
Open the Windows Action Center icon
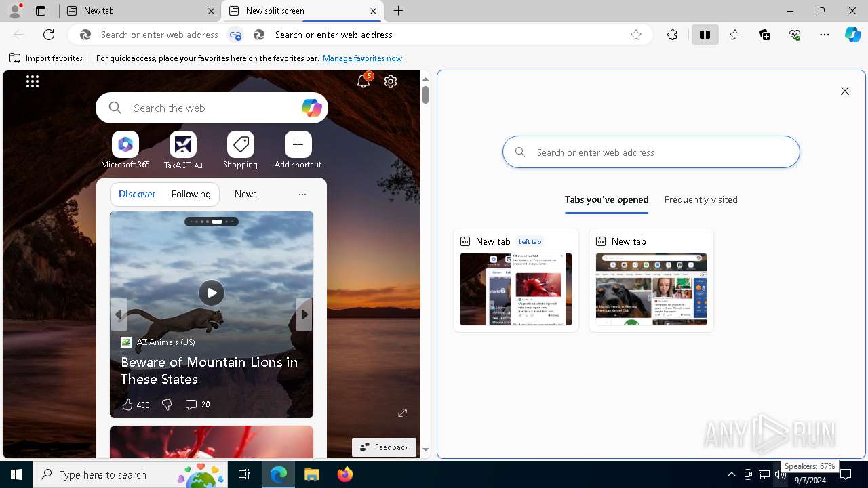pyautogui.click(x=846, y=474)
